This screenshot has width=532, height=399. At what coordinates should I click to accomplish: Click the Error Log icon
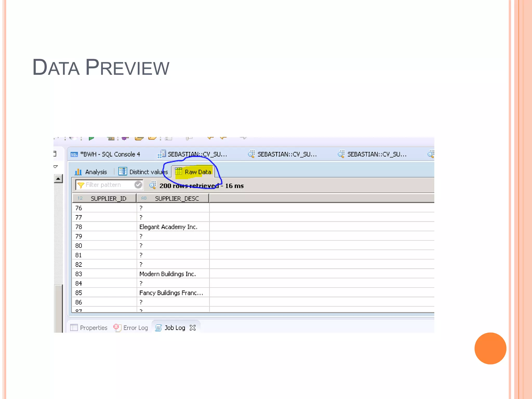pyautogui.click(x=117, y=328)
